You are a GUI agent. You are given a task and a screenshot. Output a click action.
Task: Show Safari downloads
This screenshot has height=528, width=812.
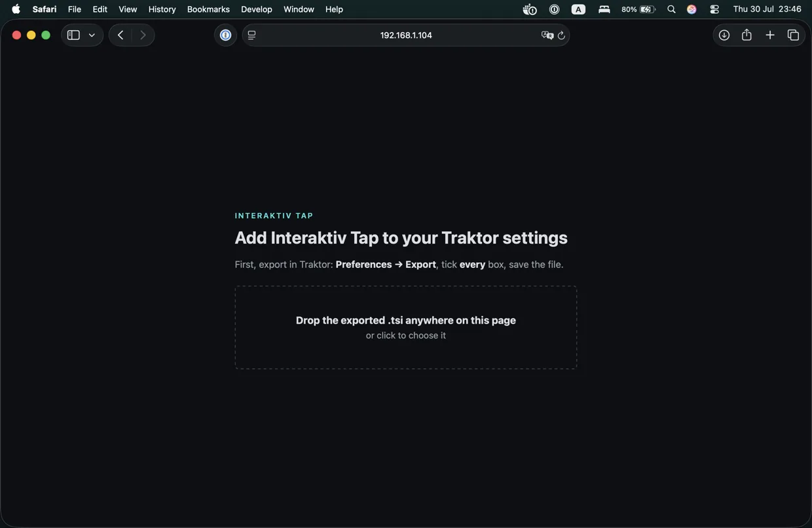[724, 35]
